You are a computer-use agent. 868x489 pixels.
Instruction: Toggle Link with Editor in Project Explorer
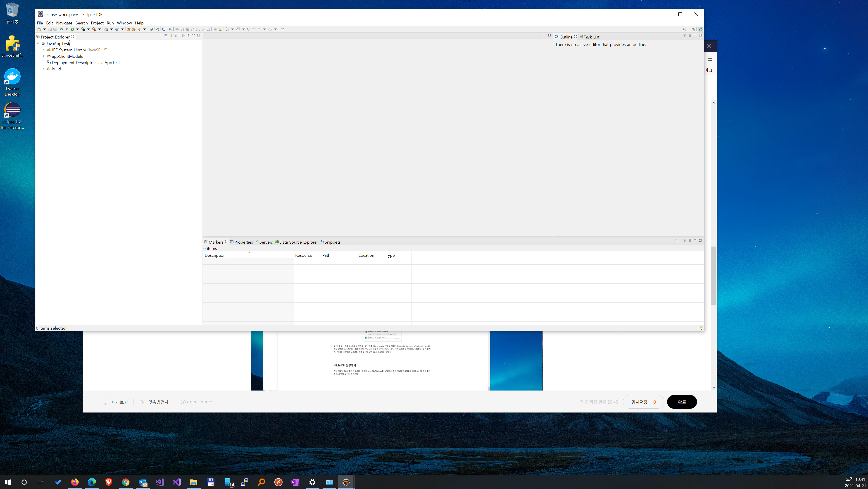[171, 35]
